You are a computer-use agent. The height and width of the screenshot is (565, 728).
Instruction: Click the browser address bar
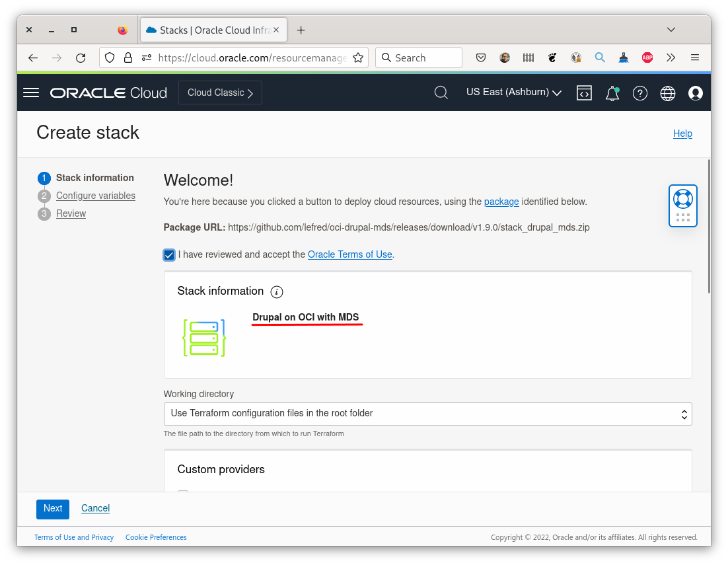tap(251, 57)
